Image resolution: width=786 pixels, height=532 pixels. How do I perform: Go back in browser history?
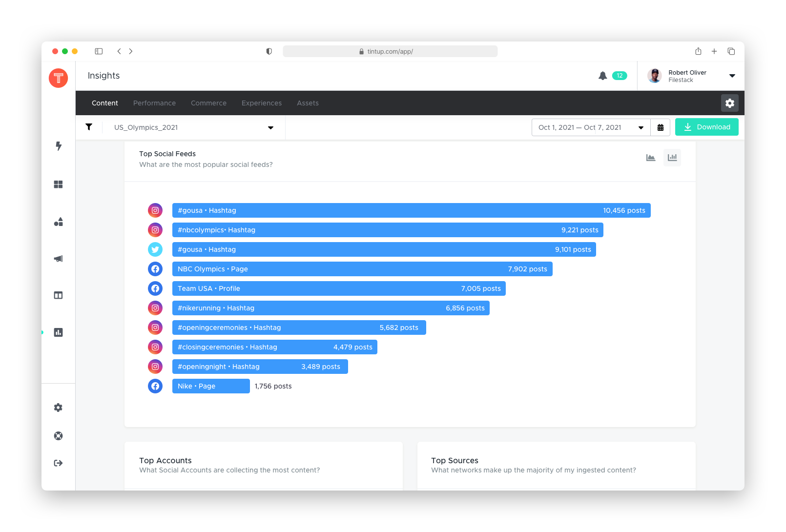(x=119, y=51)
